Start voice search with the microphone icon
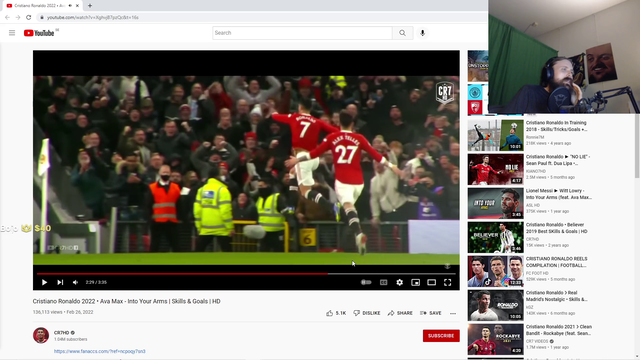Viewport: 640px width, 360px height. [x=422, y=33]
